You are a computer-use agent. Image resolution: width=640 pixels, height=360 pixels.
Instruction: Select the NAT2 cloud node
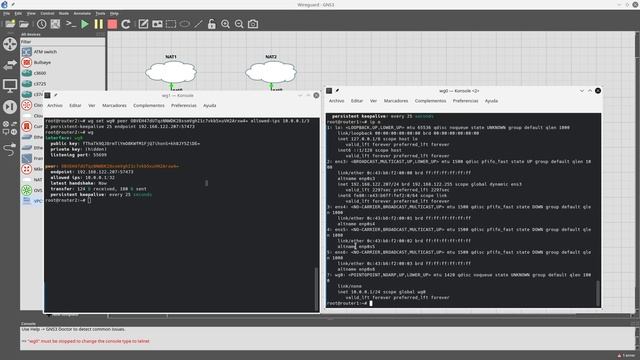coord(271,72)
